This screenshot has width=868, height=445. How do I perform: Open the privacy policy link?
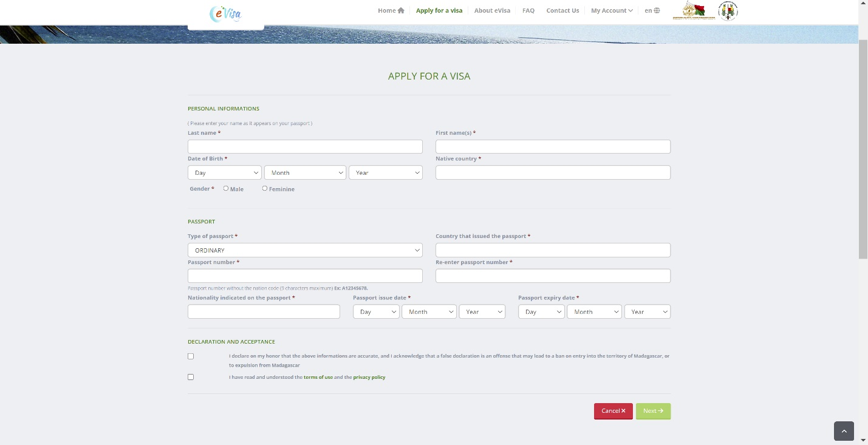click(369, 377)
